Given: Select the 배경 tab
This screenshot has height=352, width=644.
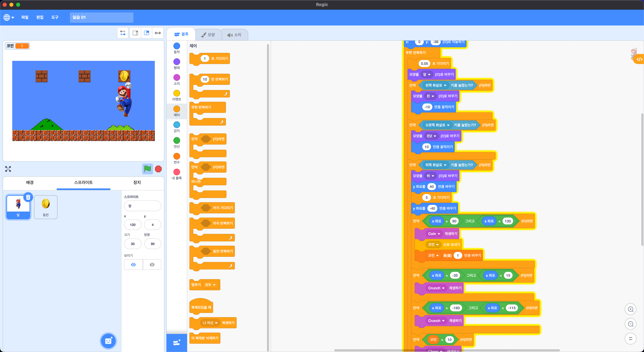Looking at the screenshot, I should tap(30, 182).
